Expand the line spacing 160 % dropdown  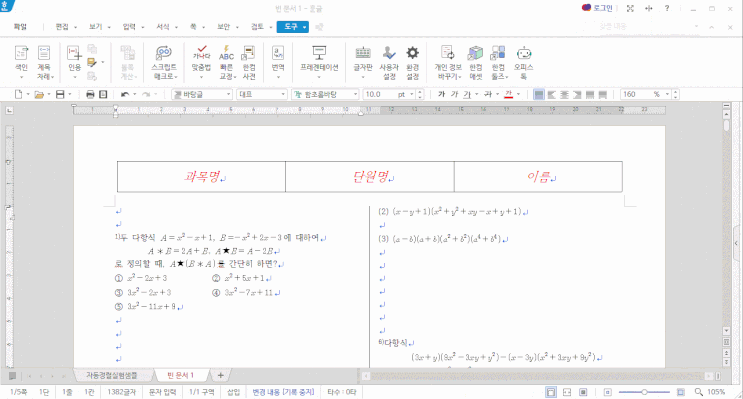[667, 94]
